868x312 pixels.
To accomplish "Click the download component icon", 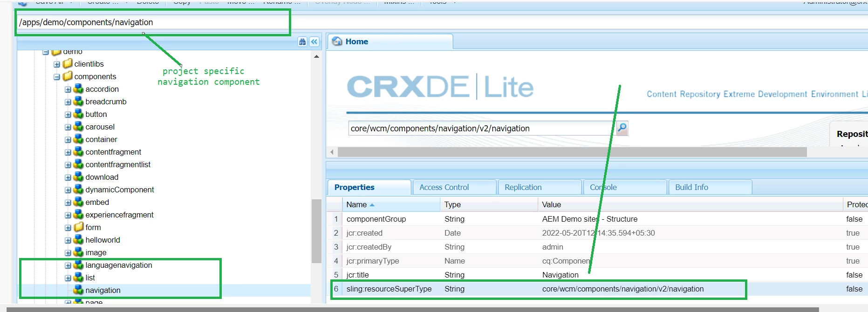I will tap(78, 177).
